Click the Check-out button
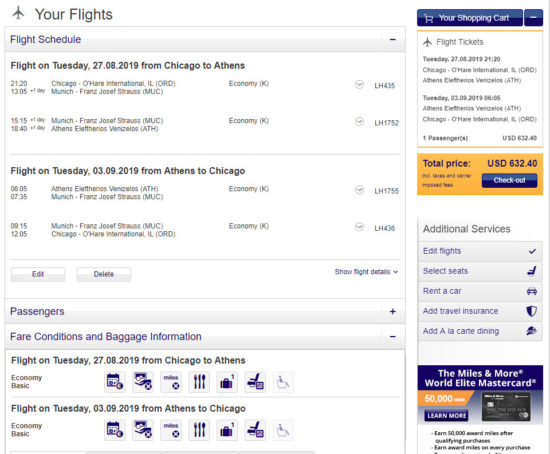 (x=509, y=180)
